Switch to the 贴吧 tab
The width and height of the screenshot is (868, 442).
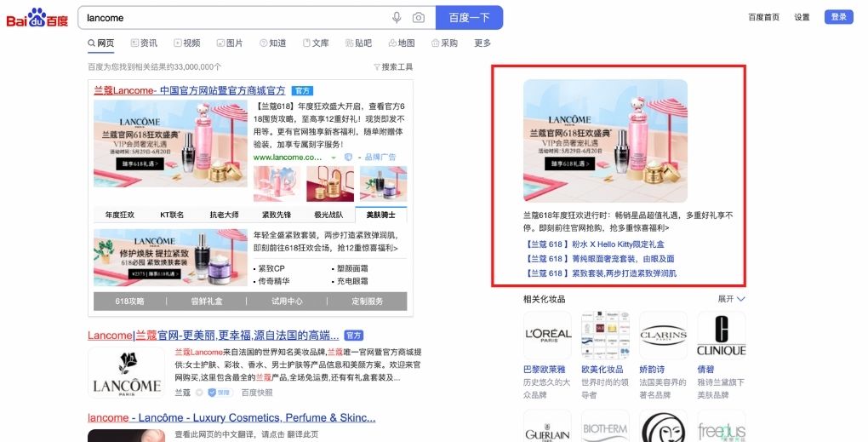coord(359,43)
